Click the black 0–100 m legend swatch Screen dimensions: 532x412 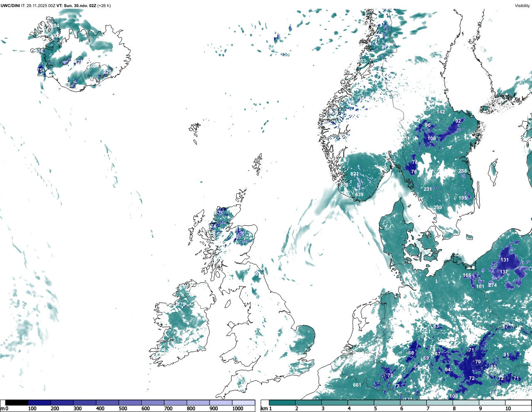tap(17, 402)
